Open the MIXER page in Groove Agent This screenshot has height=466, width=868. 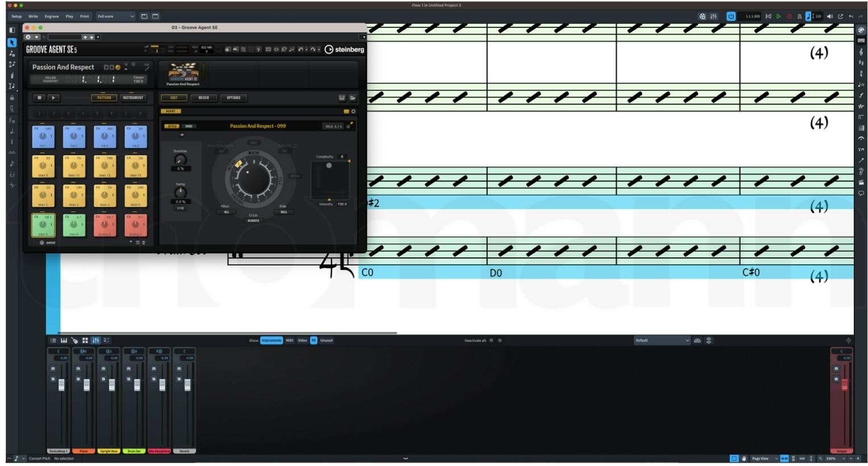coord(203,98)
